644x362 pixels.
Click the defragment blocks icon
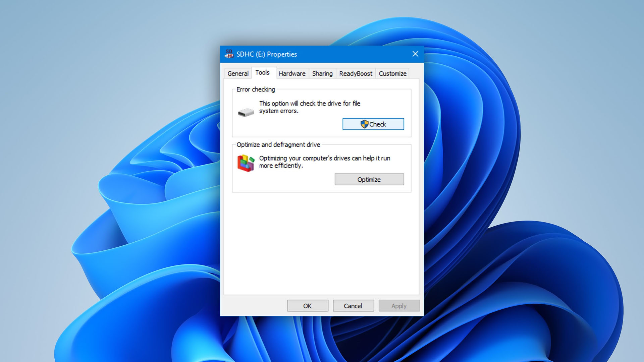tap(246, 163)
